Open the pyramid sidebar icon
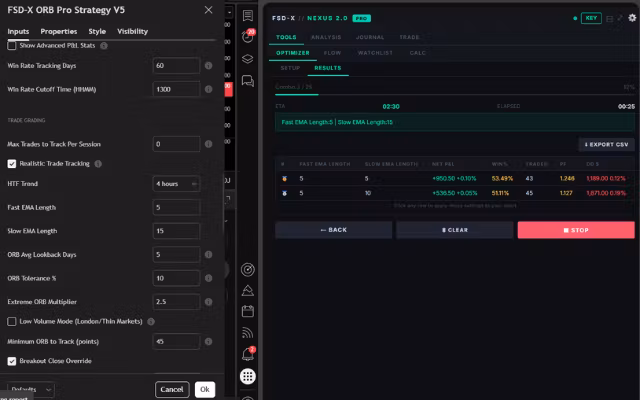Viewport: 640px width, 400px height. coord(247,291)
